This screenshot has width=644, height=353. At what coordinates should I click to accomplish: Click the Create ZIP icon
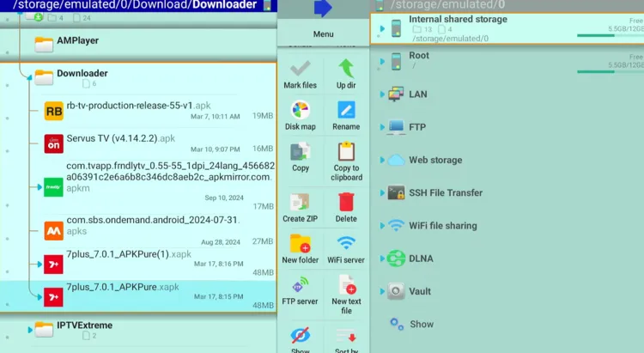click(x=300, y=202)
